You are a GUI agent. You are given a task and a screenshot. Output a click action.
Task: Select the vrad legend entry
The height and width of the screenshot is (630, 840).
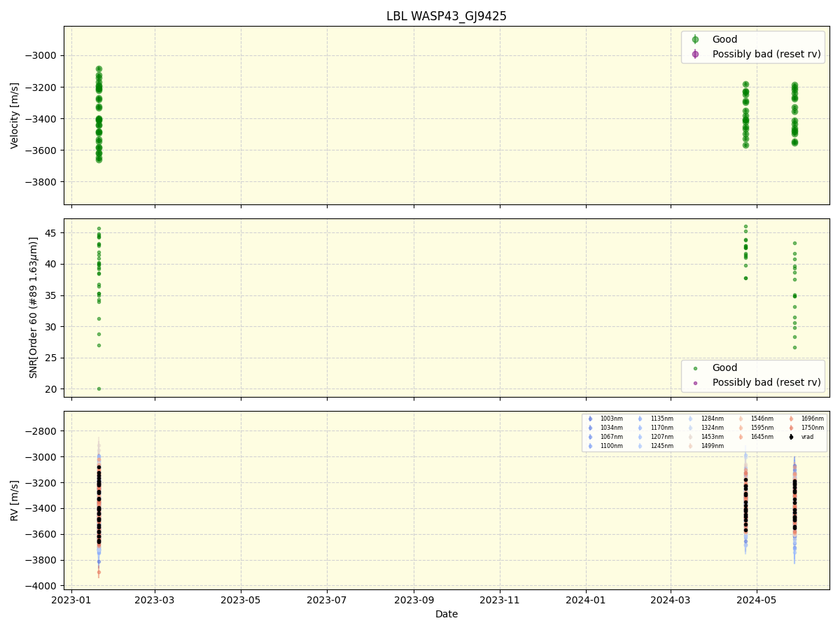(x=807, y=437)
